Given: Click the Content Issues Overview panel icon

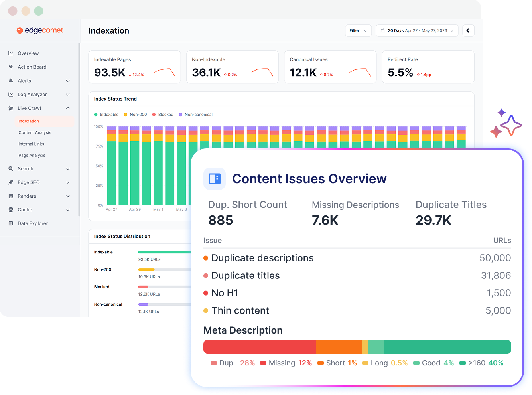Looking at the screenshot, I should 215,179.
